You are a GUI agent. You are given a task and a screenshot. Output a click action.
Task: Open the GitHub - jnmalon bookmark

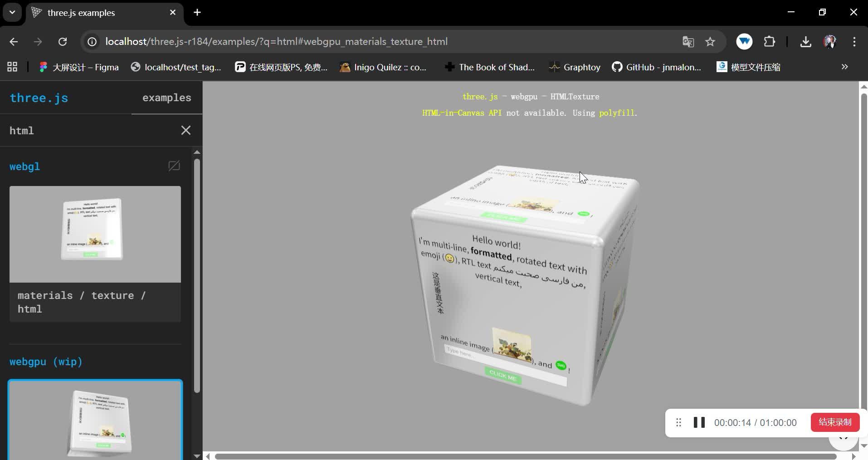(x=656, y=67)
